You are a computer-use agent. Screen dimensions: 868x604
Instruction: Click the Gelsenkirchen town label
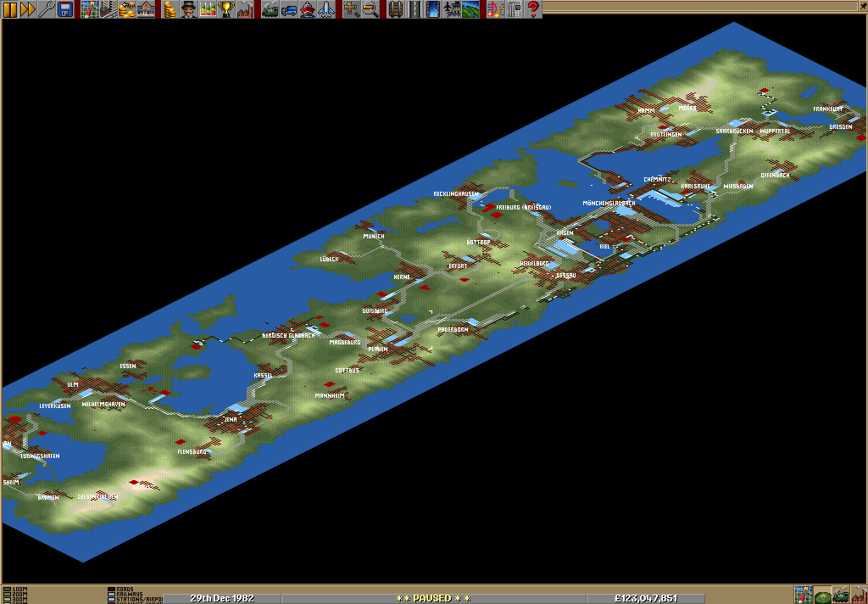(97, 497)
